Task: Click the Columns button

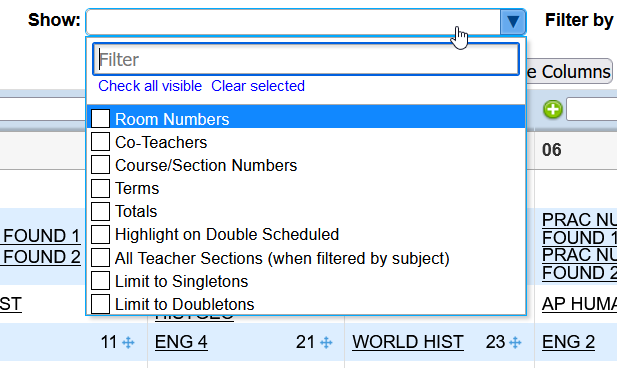Action: pos(570,72)
